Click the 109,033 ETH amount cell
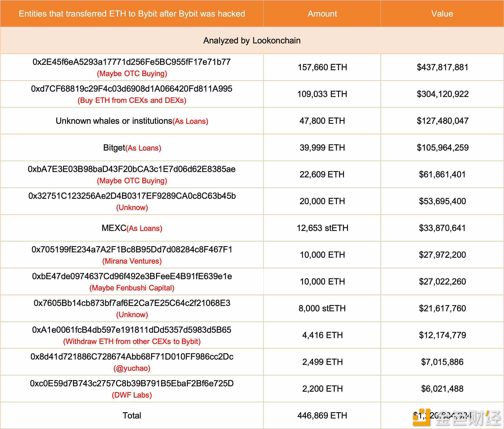 tap(322, 94)
